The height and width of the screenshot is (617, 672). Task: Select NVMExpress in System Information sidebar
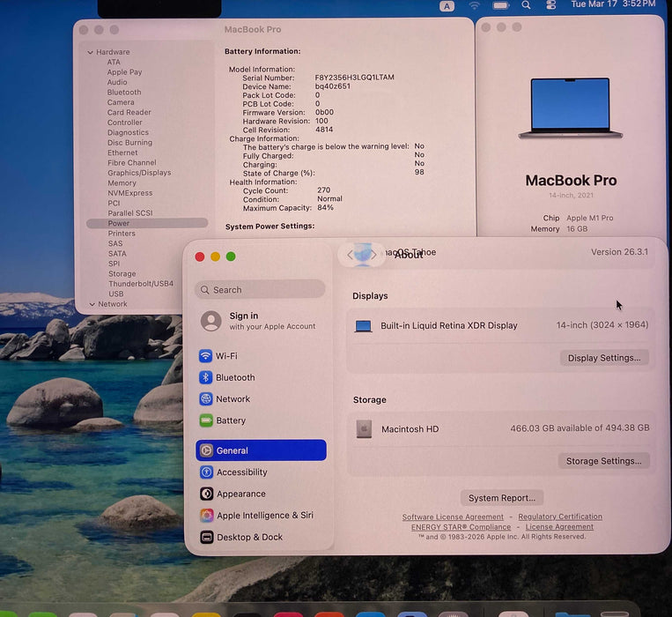click(x=129, y=193)
